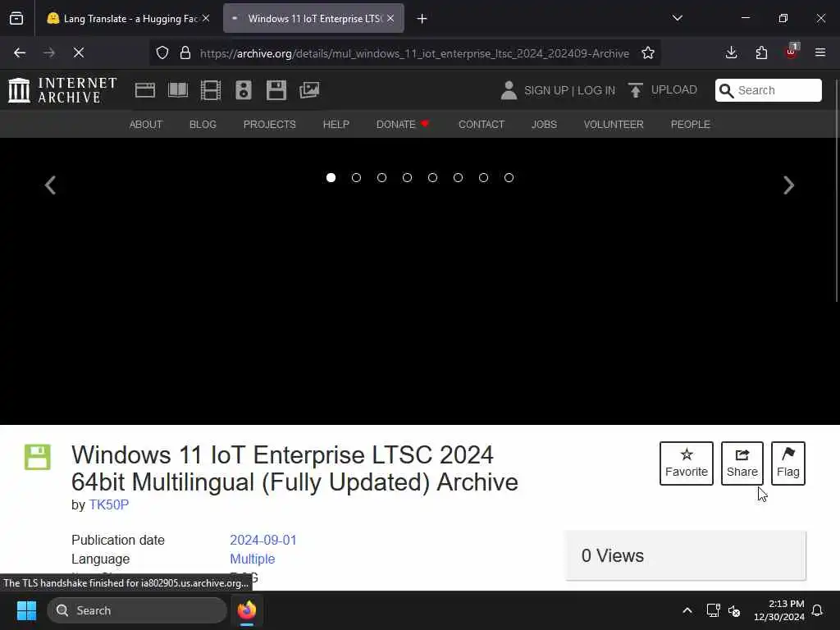
Task: Go back to previous page
Action: (20, 52)
